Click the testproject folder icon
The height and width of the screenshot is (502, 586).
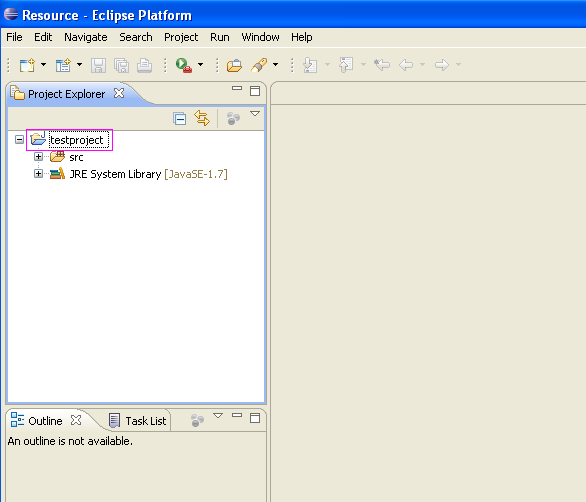38,139
